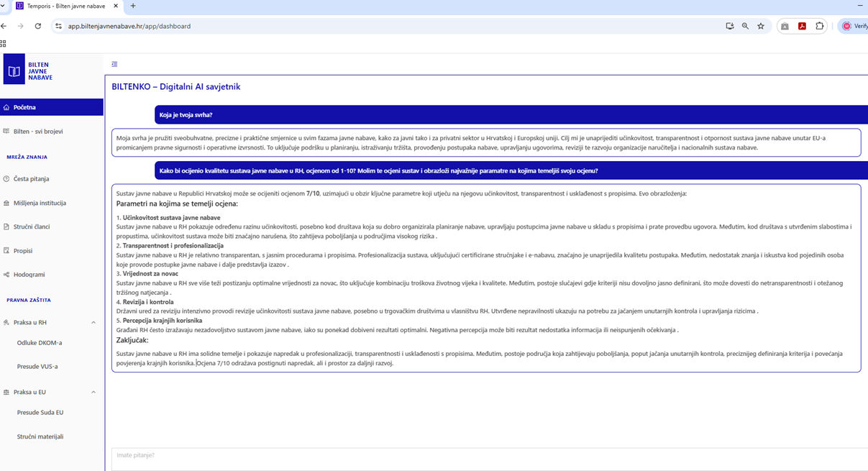Click the zoom magnifier icon in address bar
Screen dimensions: 868x471
pos(745,26)
